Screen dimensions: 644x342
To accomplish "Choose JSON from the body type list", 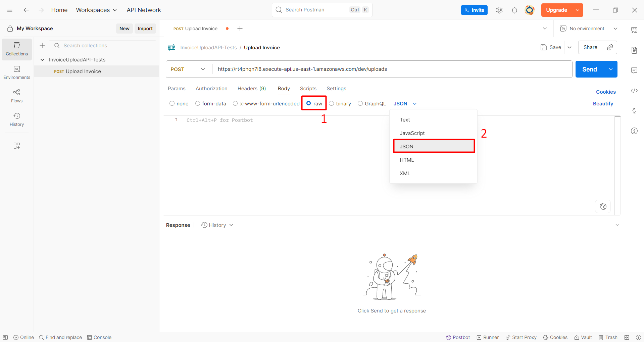I will [x=434, y=146].
